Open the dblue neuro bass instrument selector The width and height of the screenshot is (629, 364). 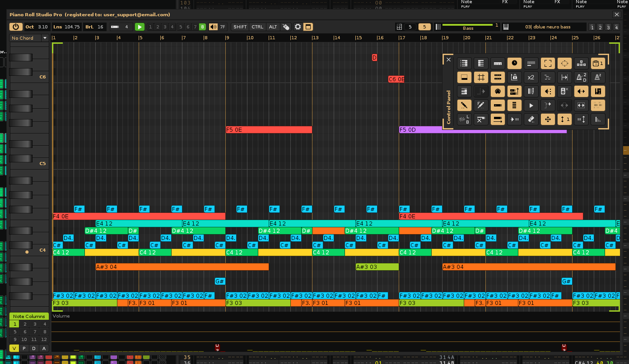coord(547,27)
